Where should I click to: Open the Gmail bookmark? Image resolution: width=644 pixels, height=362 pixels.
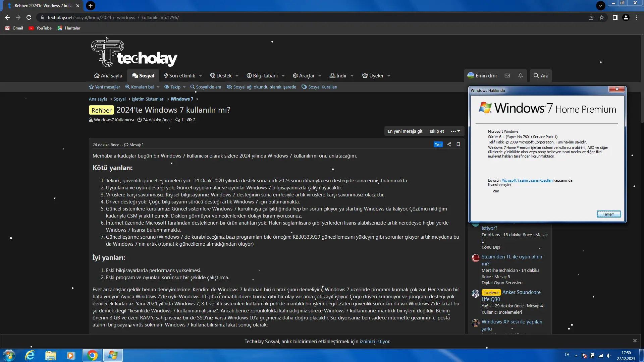(x=14, y=28)
